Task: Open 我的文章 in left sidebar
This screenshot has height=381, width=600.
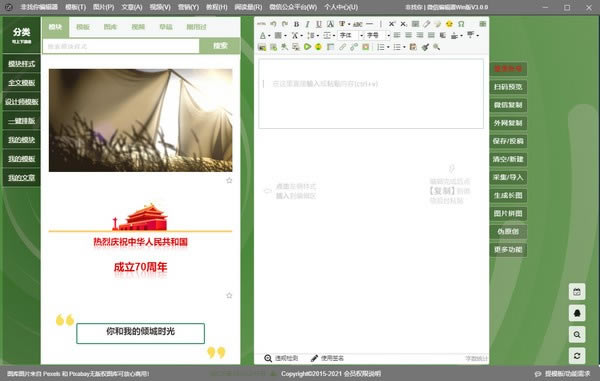Action: pyautogui.click(x=21, y=178)
